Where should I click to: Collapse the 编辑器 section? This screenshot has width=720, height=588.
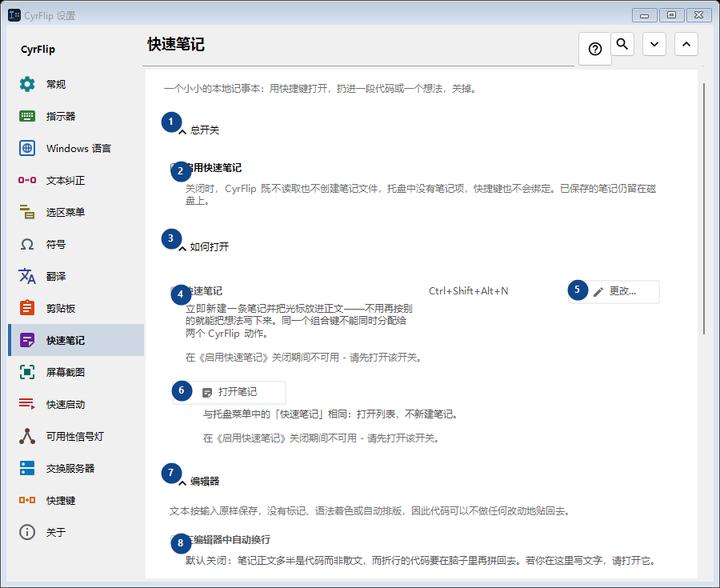click(182, 482)
